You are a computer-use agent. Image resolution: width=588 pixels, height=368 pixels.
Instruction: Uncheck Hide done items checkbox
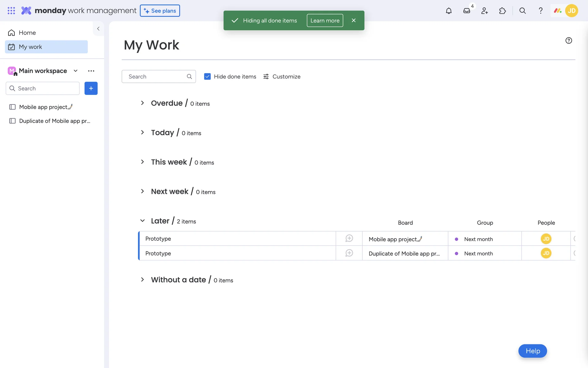pyautogui.click(x=207, y=76)
